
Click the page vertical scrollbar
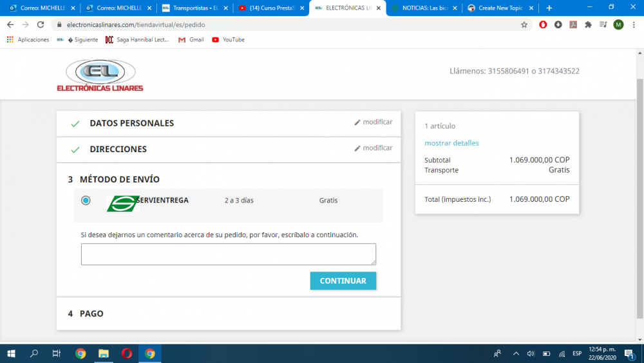click(x=639, y=197)
